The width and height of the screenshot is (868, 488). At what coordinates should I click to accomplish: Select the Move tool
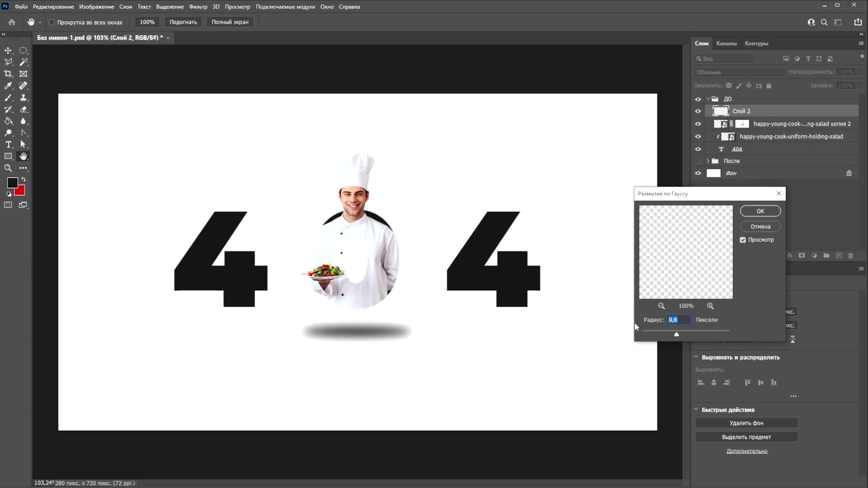tap(8, 51)
